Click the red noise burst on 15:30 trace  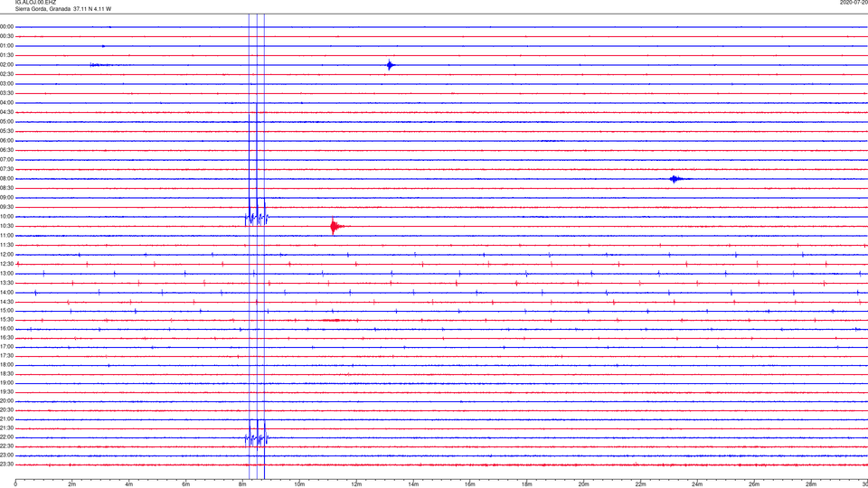(x=336, y=320)
